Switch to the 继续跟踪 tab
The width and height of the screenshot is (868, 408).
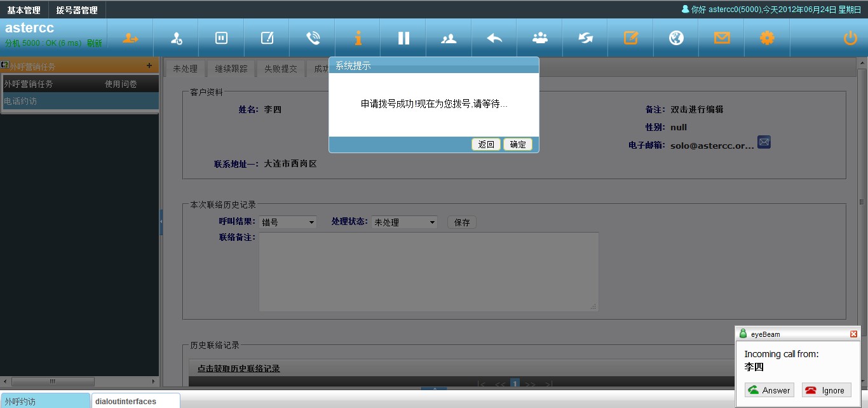coord(231,69)
